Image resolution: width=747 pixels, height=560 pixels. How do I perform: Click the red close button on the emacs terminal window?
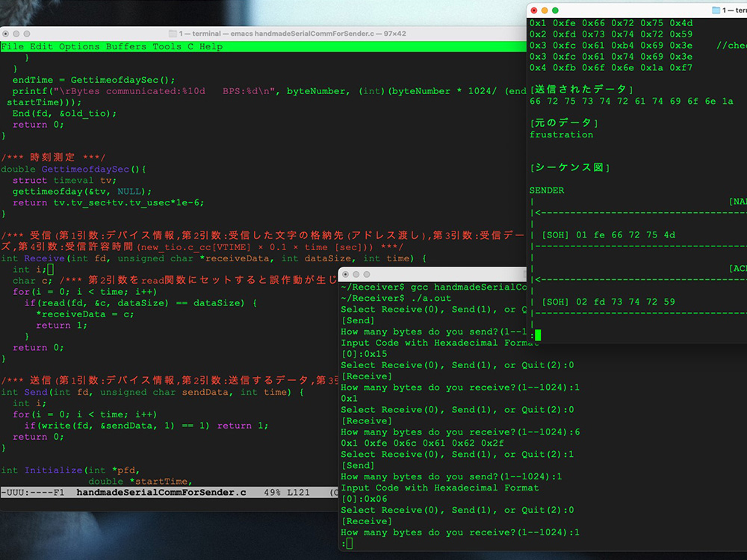point(7,33)
